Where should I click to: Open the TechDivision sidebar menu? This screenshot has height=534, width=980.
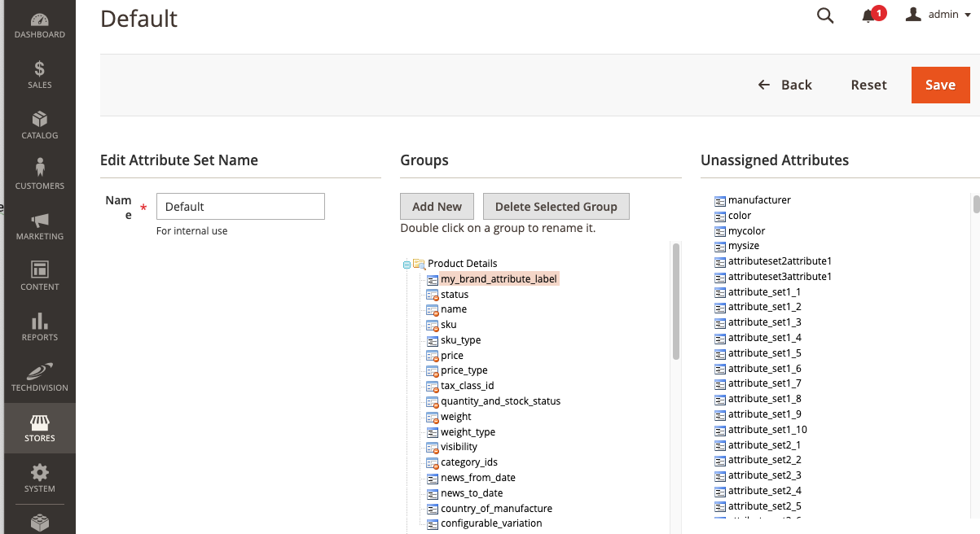pos(39,378)
